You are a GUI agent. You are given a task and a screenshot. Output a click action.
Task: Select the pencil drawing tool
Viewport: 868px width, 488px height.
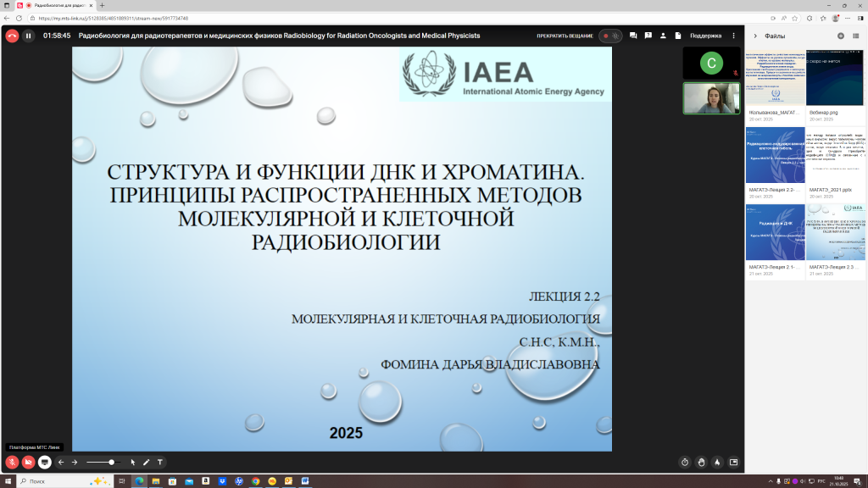(147, 463)
